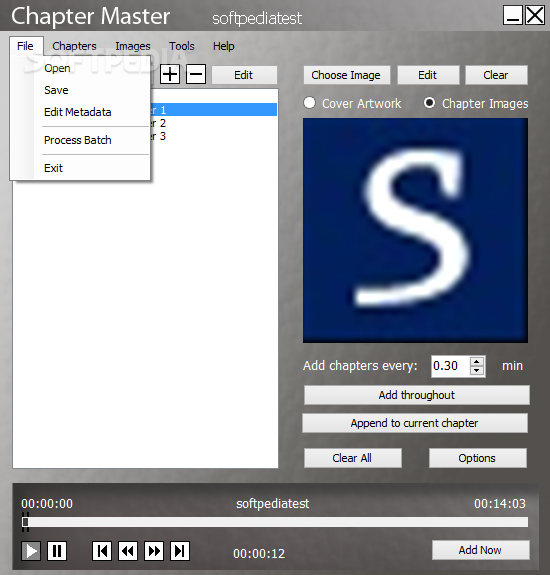
Task: Select the chapter 3 row in list
Action: click(x=213, y=136)
